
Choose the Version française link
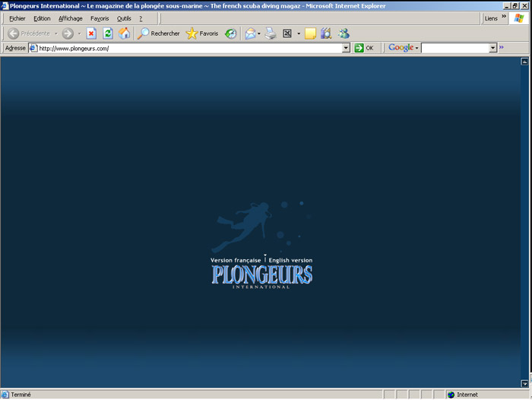click(x=236, y=260)
